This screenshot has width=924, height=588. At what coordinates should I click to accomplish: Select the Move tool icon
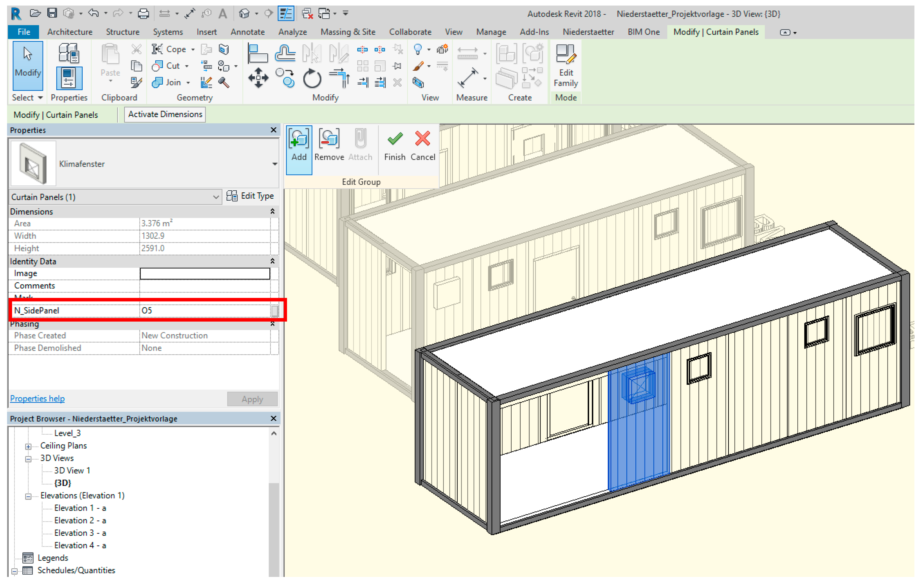258,78
